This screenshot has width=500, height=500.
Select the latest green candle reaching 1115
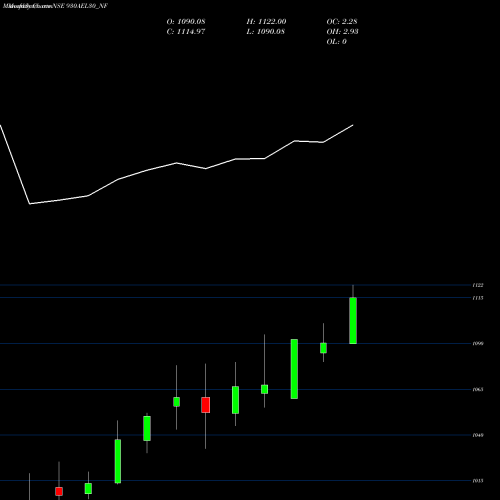tap(353, 321)
